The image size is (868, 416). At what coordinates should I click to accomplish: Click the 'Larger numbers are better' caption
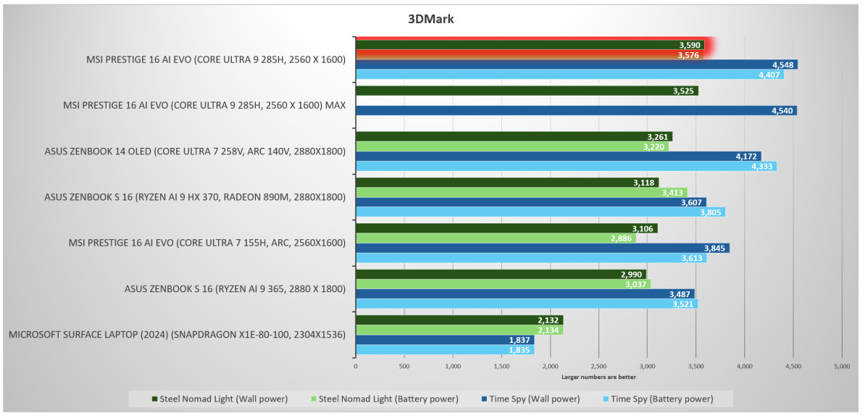pos(598,377)
